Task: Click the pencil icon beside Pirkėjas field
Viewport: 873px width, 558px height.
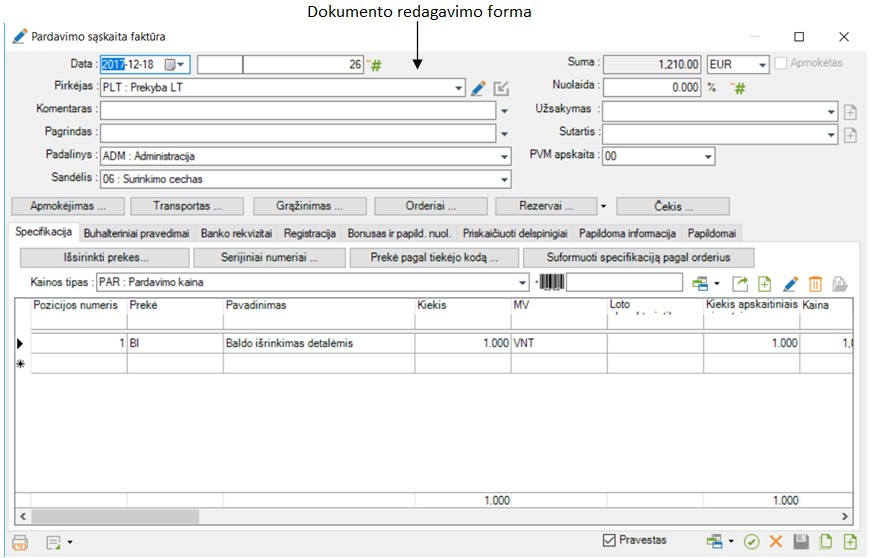Action: pos(478,88)
